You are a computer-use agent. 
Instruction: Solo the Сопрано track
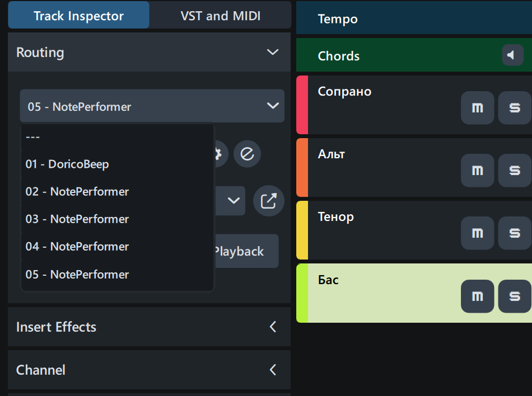tap(514, 108)
